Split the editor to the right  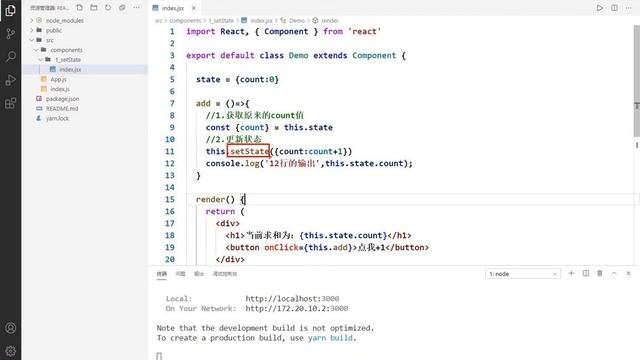point(614,8)
